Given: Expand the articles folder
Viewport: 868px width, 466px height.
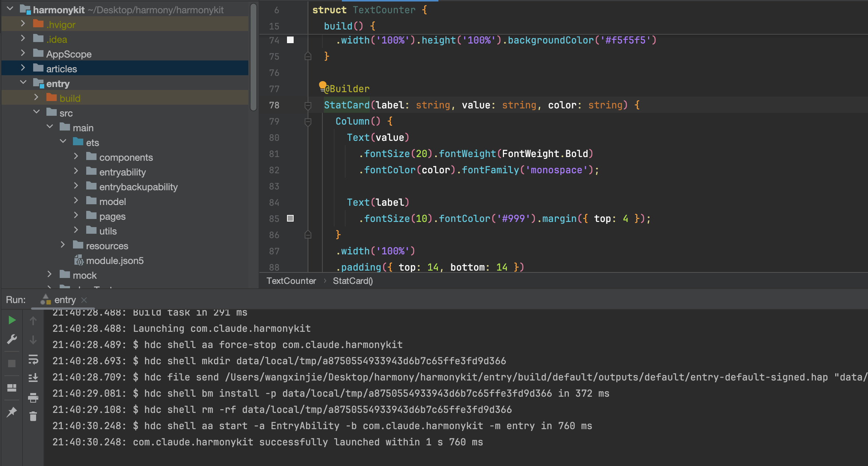Looking at the screenshot, I should (x=23, y=68).
